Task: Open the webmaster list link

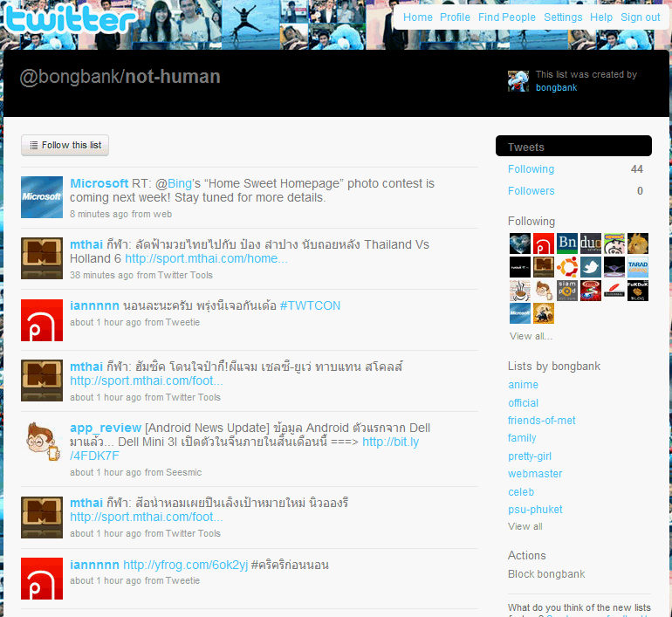Action: 535,474
